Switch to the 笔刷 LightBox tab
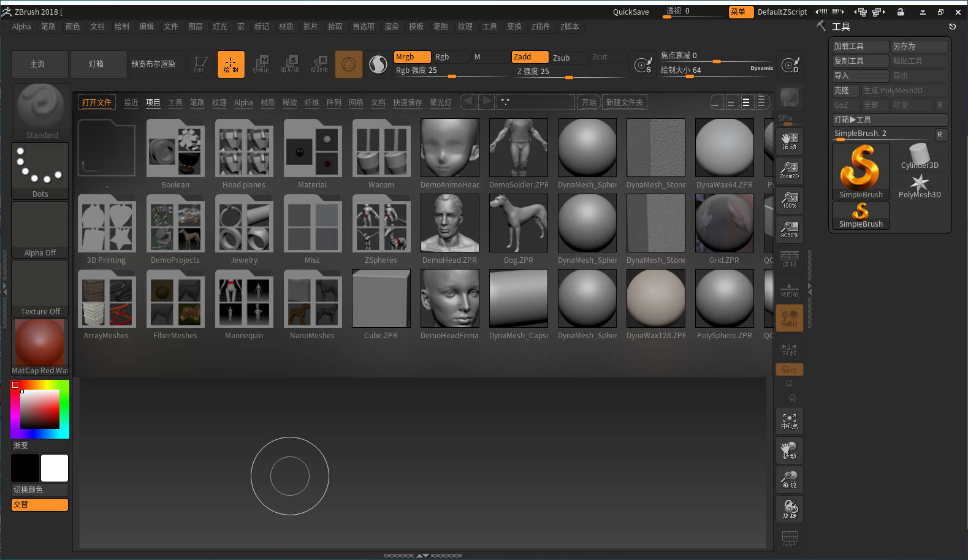 (197, 102)
